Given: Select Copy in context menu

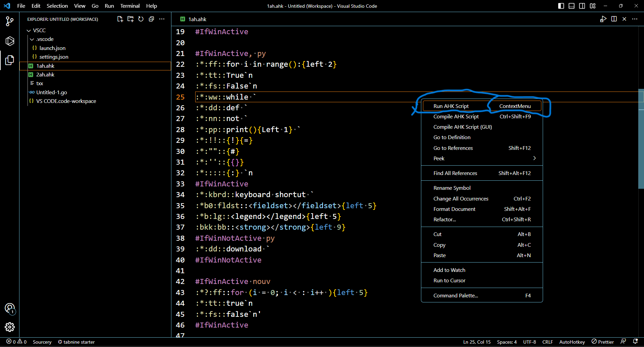Looking at the screenshot, I should pos(482,245).
